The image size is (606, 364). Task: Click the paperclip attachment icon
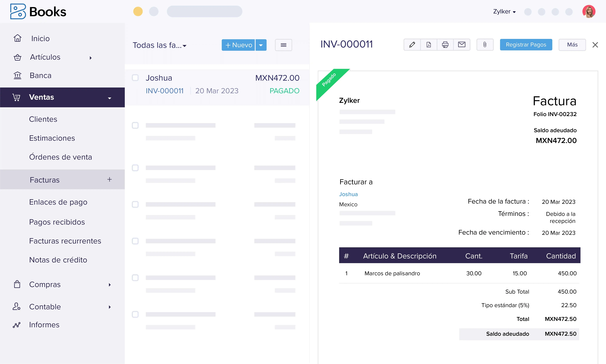(485, 45)
